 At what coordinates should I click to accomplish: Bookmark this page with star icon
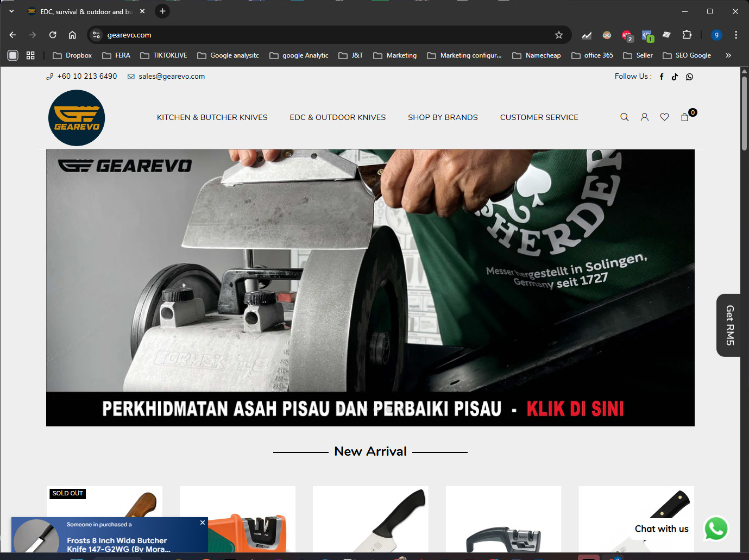[559, 35]
